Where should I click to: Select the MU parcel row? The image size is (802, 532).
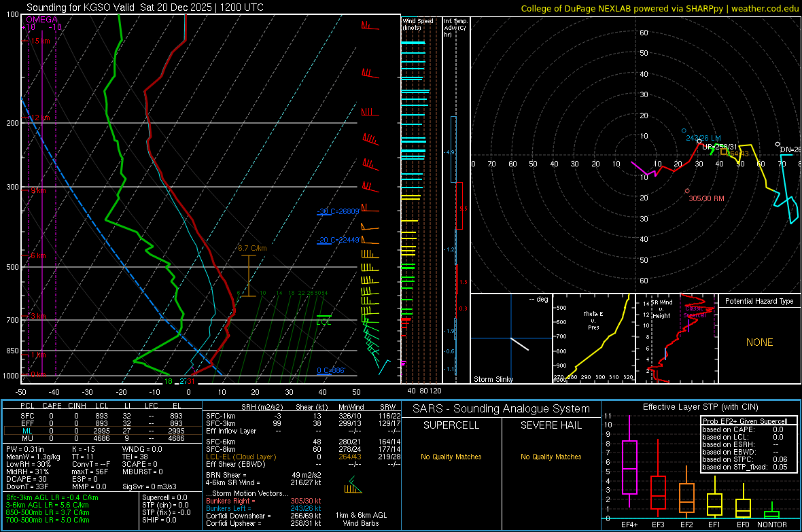coord(103,438)
